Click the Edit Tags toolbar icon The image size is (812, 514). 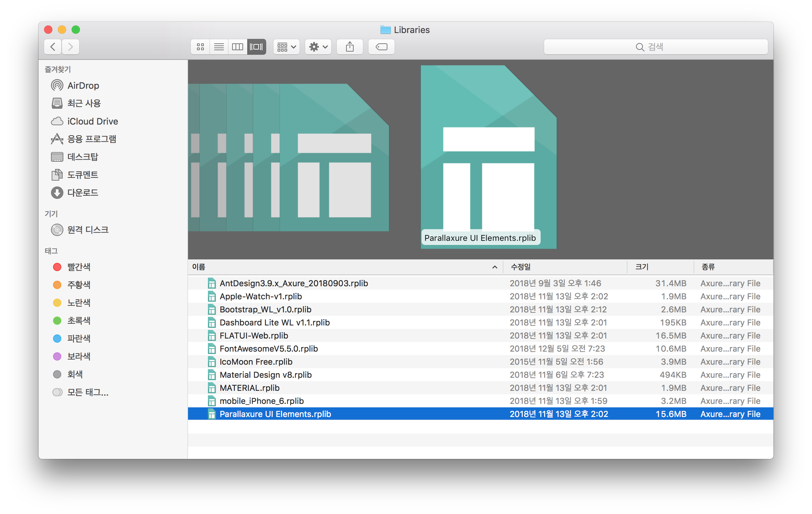point(381,47)
